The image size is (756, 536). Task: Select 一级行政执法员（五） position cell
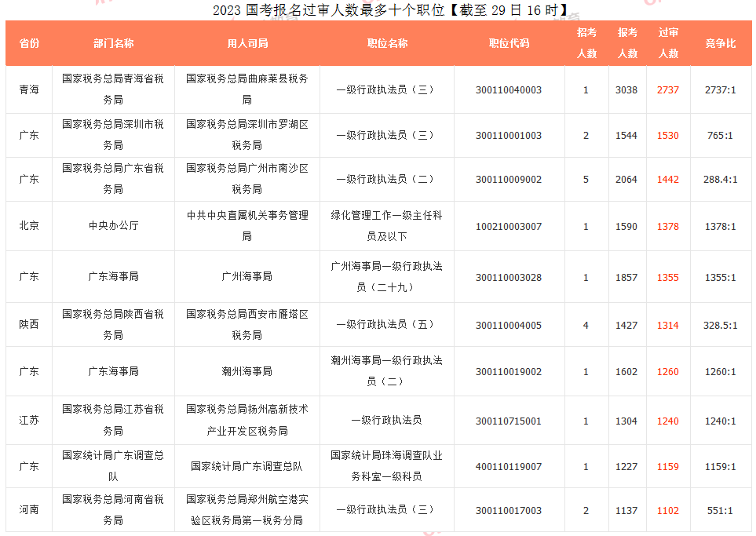385,324
